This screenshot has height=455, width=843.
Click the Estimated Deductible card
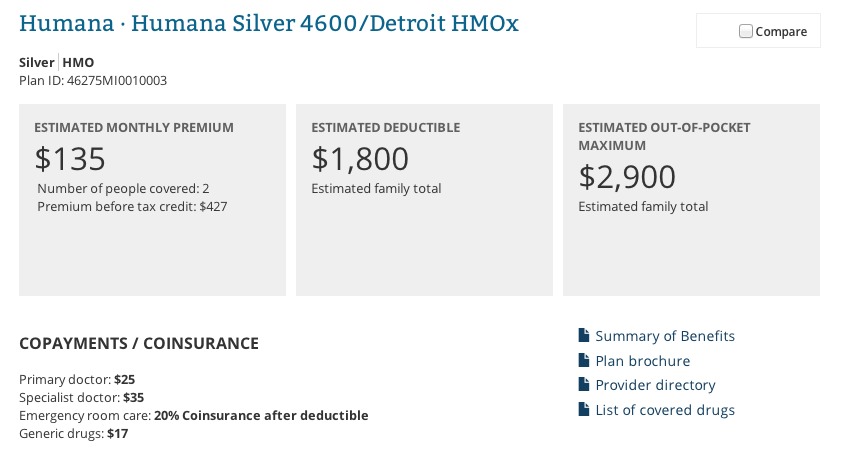(424, 250)
